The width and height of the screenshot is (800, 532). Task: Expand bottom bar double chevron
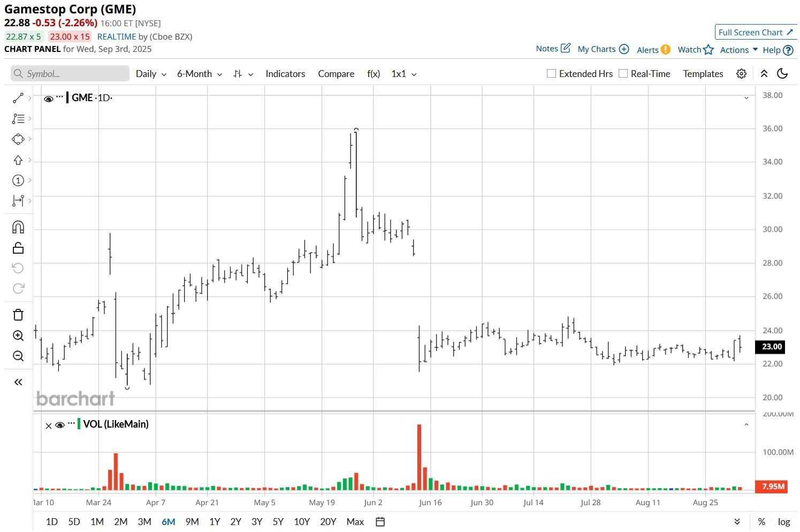[737, 522]
